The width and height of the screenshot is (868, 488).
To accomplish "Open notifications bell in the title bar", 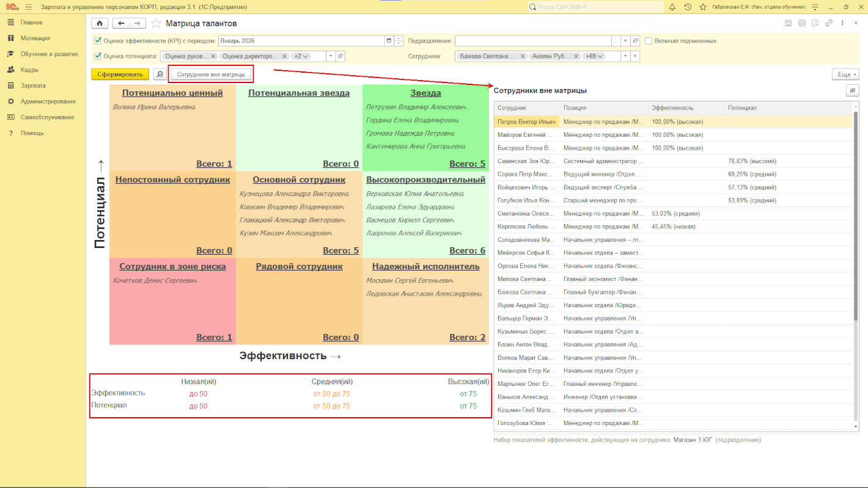I will point(672,7).
